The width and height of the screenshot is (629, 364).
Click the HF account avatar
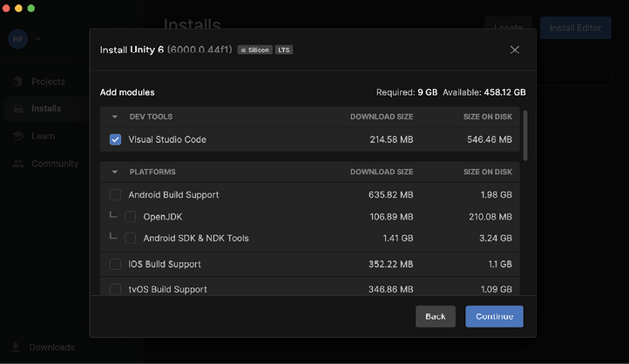18,39
